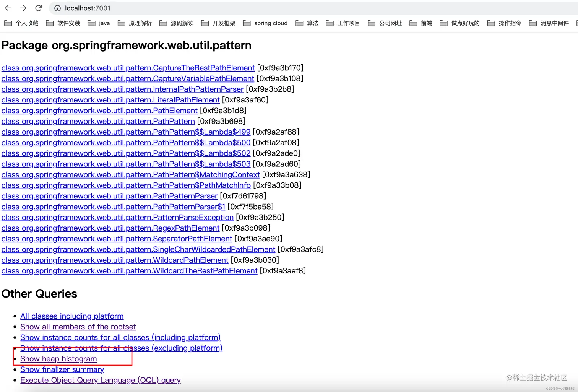Open the 做点好玩的 bookmark folder

coord(460,23)
